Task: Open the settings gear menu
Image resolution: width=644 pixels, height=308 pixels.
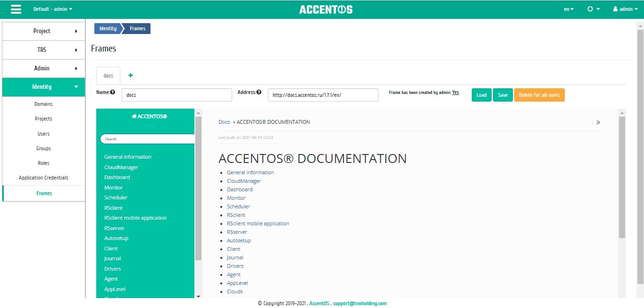Action: click(593, 9)
